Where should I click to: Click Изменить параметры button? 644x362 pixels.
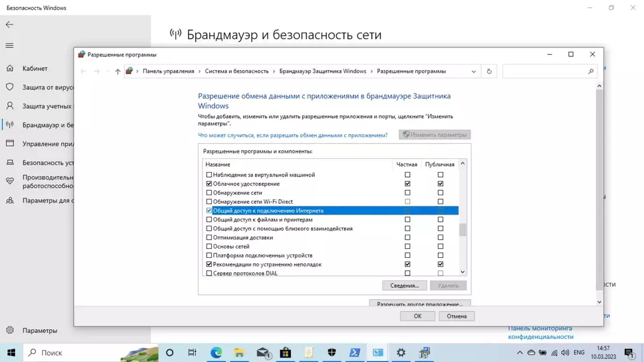[435, 135]
